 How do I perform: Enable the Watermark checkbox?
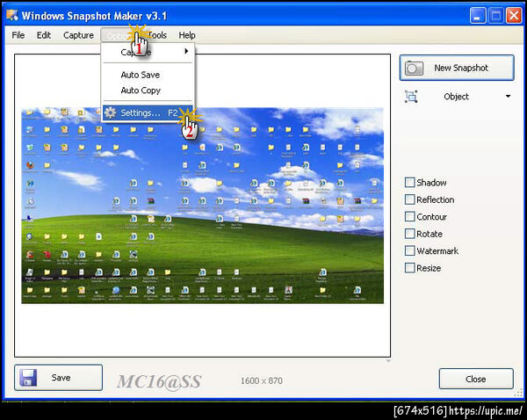pyautogui.click(x=409, y=250)
